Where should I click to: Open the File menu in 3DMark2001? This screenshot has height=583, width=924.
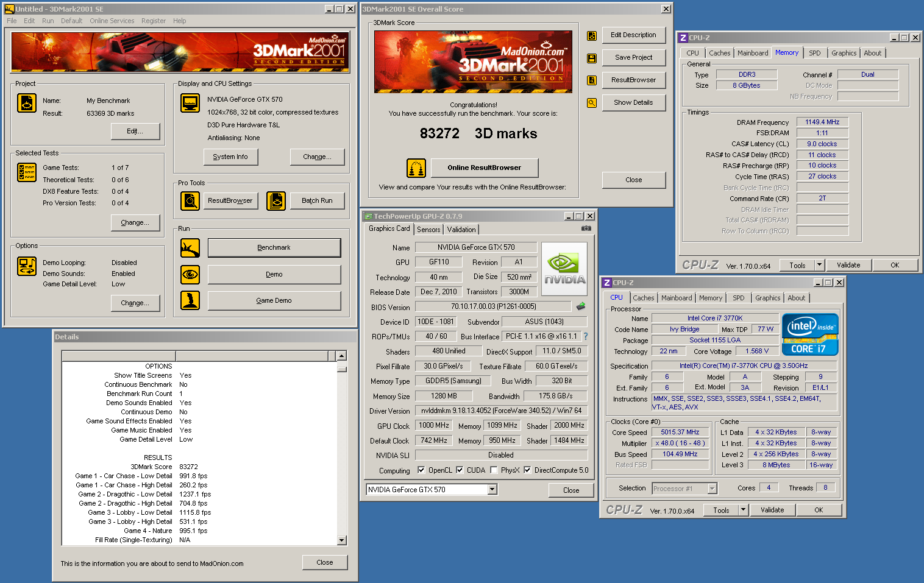pos(12,21)
